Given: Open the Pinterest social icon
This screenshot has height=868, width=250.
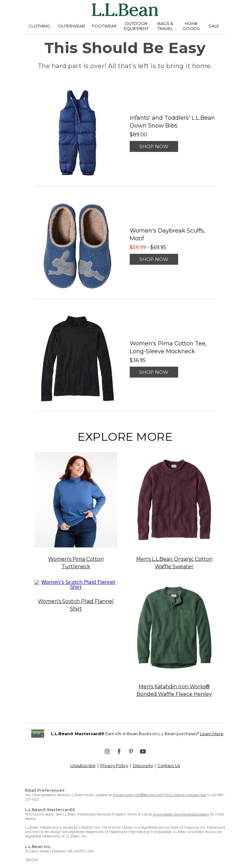Looking at the screenshot, I should pos(131,751).
